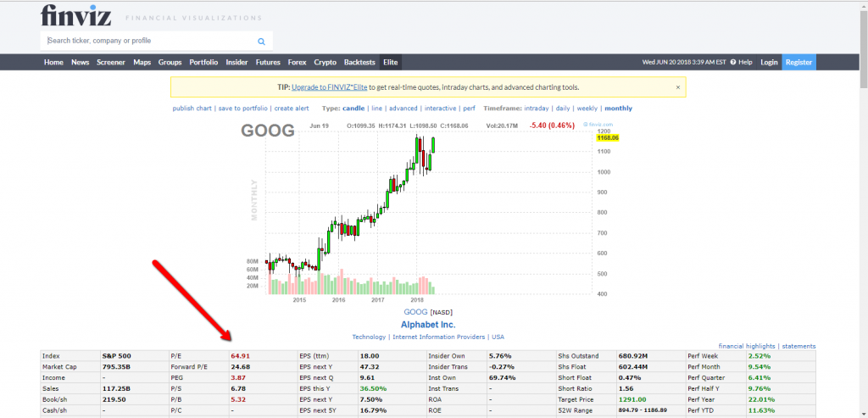
Task: Click the GOOG monthly candlestick chart
Action: click(x=429, y=213)
